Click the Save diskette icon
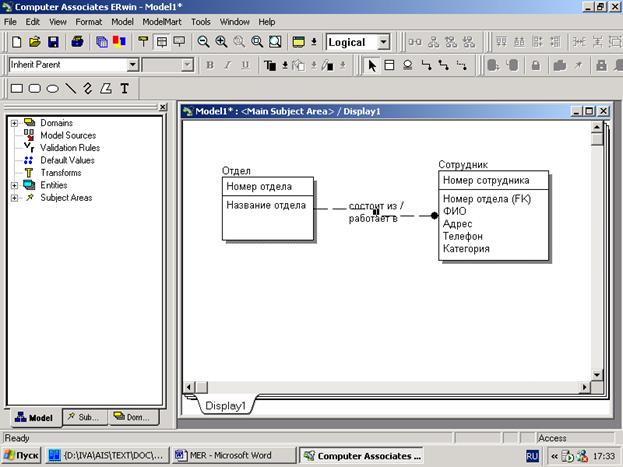 [x=53, y=42]
